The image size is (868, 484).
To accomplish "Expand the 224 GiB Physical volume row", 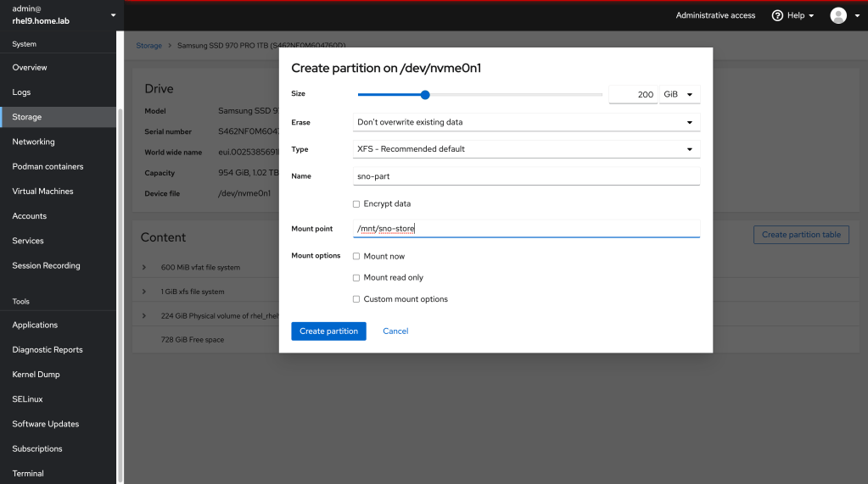I will [144, 316].
